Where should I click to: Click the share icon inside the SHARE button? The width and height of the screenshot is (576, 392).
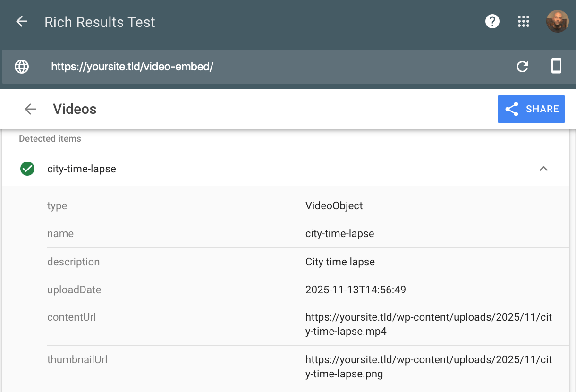(x=511, y=109)
